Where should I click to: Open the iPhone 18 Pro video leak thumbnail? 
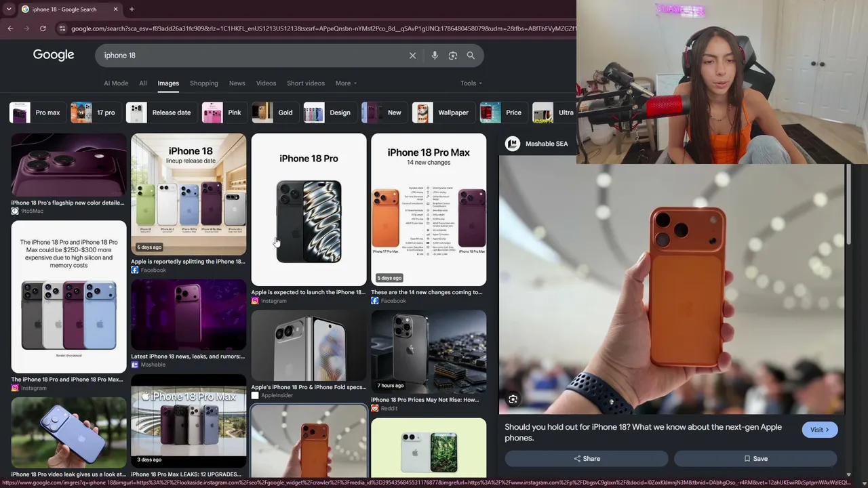tap(68, 432)
